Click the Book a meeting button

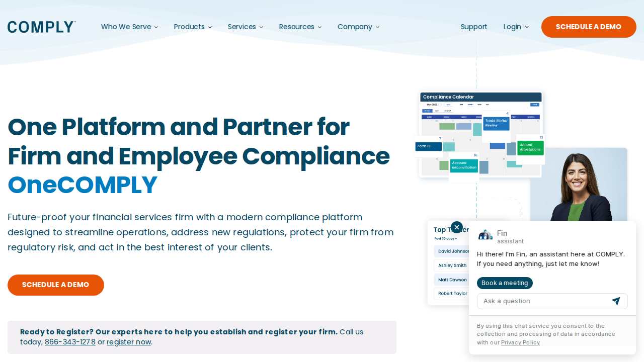(x=505, y=283)
